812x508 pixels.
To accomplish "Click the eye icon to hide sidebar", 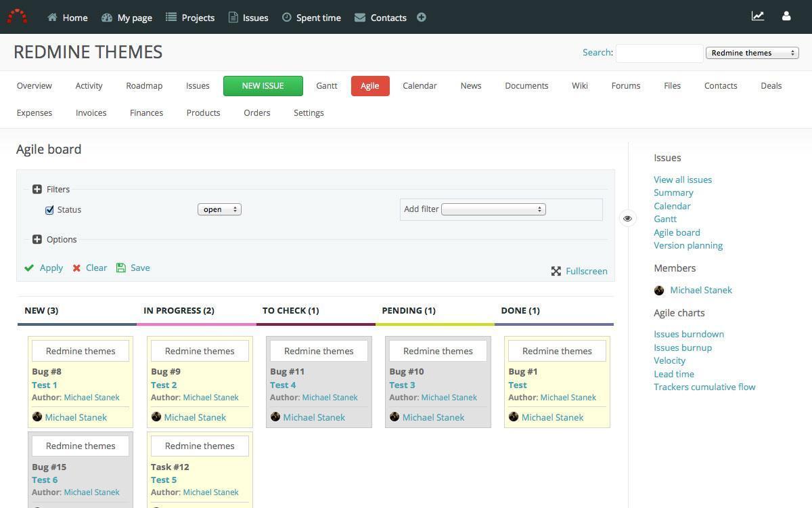I will tap(627, 218).
